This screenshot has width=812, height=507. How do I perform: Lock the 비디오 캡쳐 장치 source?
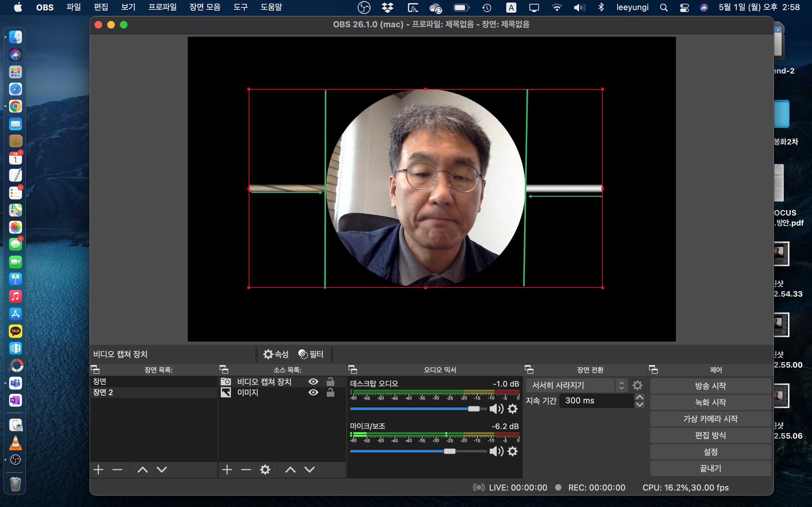coord(331,382)
